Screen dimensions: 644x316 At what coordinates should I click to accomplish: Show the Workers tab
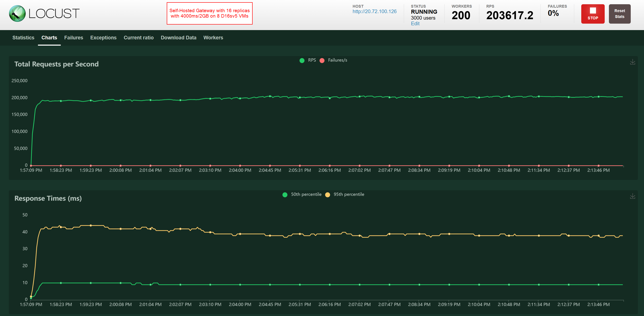click(x=213, y=38)
